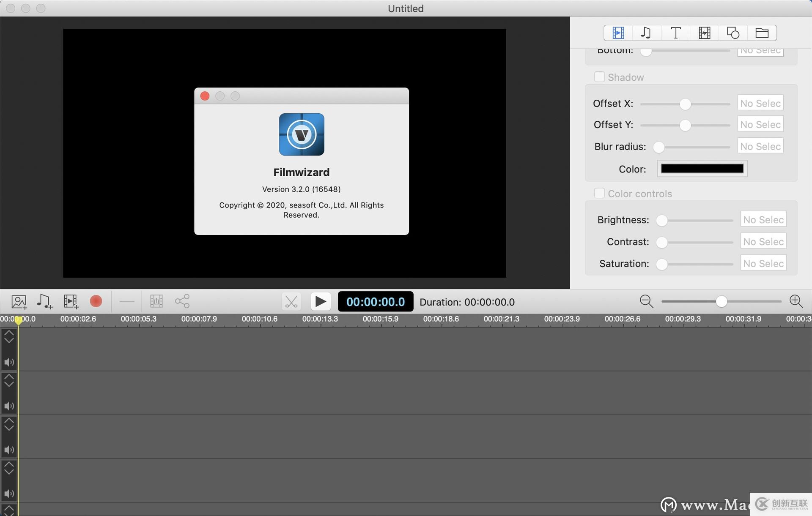Enable the Shadow checkbox
Viewport: 812px width, 516px height.
pos(599,76)
